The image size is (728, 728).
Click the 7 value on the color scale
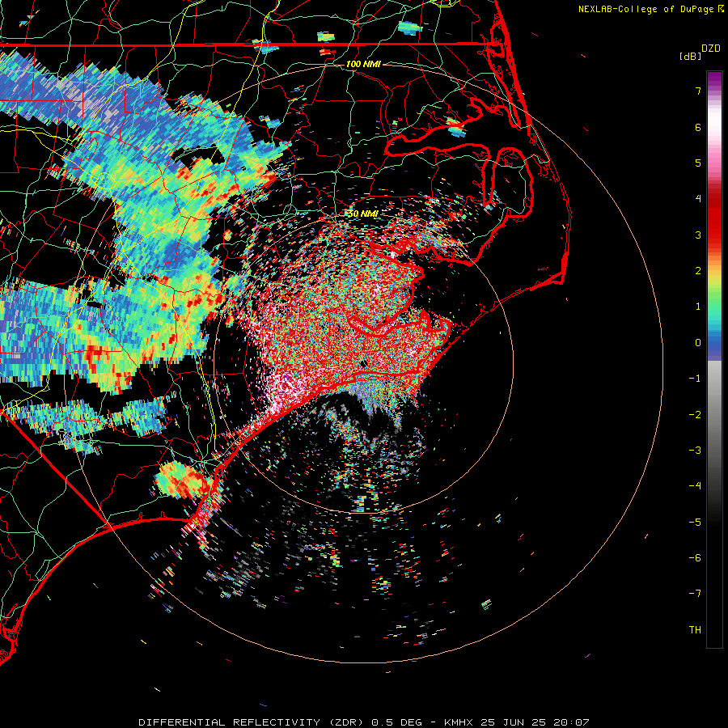(x=698, y=91)
